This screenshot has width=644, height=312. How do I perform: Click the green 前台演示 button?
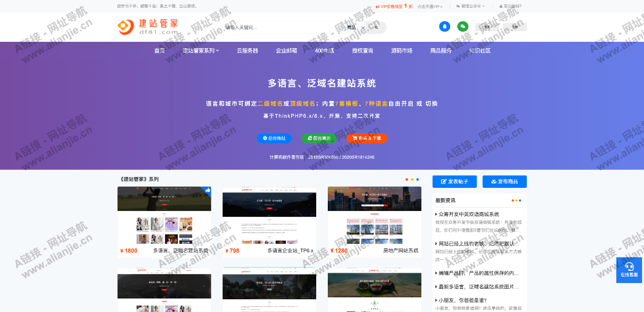(319, 138)
